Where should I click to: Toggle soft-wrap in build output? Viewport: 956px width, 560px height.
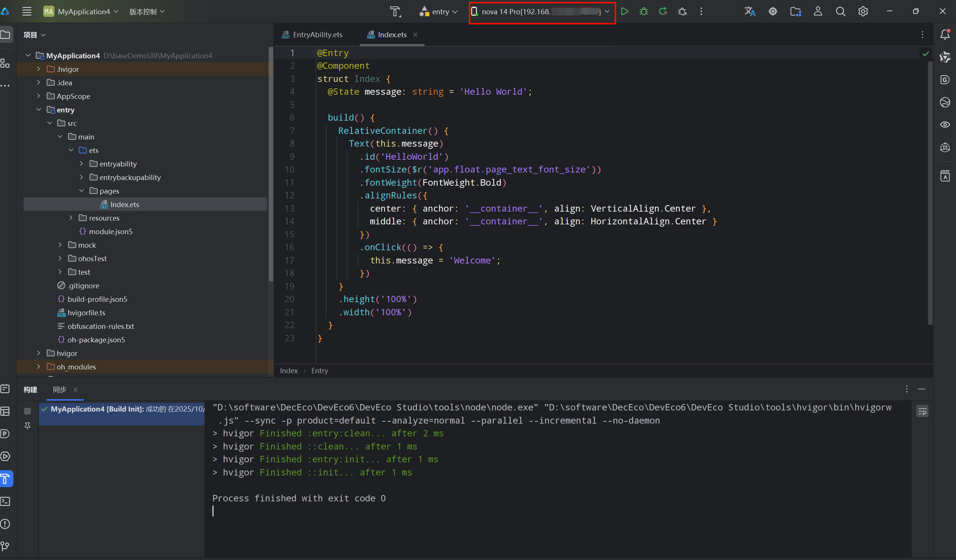pyautogui.click(x=922, y=411)
